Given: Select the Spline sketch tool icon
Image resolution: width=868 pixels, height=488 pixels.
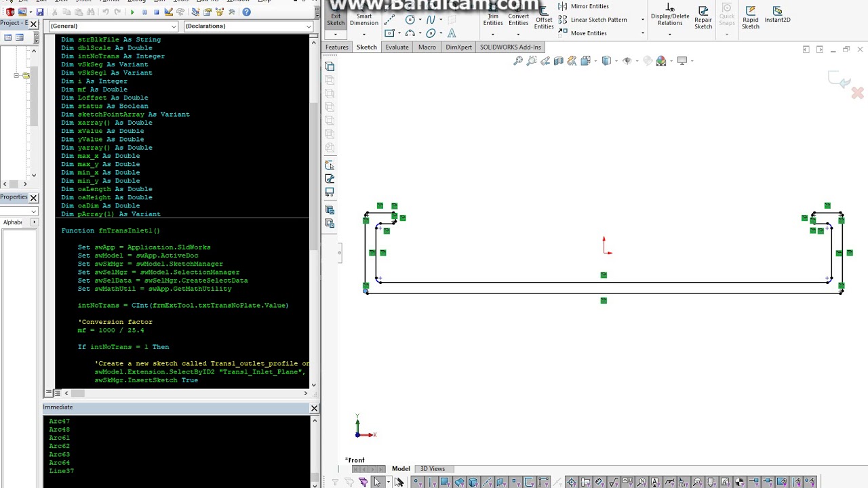Looking at the screenshot, I should pos(431,20).
